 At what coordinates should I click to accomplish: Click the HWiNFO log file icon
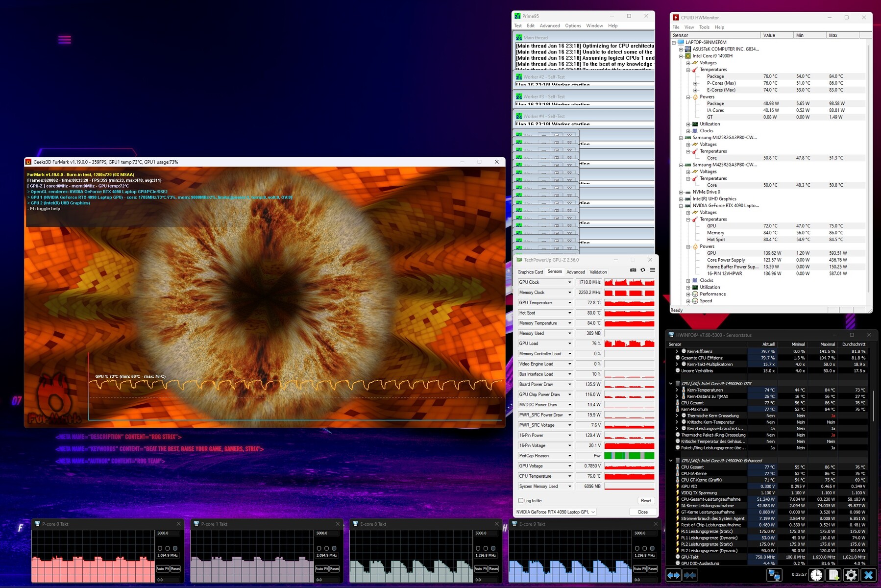[834, 575]
